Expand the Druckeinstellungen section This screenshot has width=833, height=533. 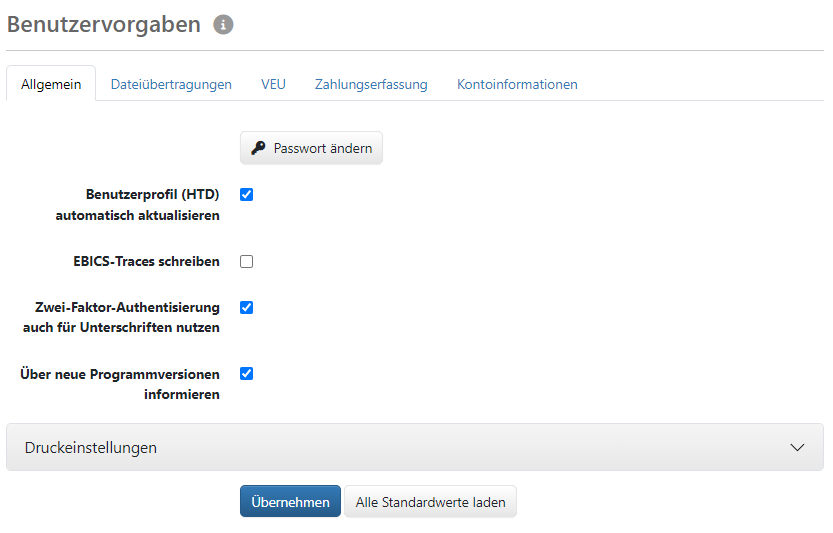(x=415, y=447)
